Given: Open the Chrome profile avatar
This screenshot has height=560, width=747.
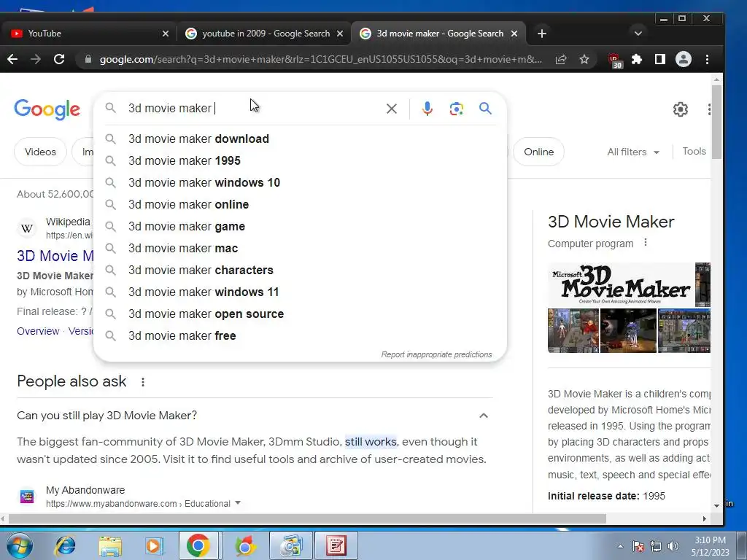Looking at the screenshot, I should coord(683,59).
